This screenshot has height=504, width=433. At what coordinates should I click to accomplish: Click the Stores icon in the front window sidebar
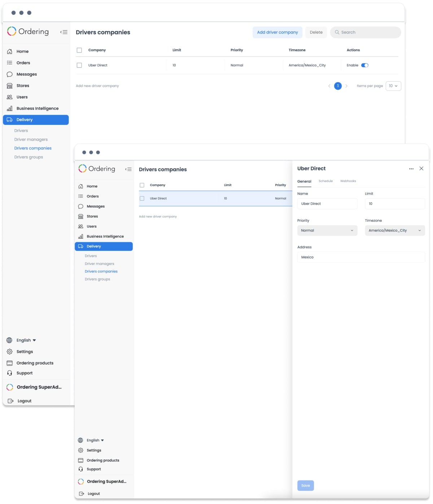click(81, 217)
